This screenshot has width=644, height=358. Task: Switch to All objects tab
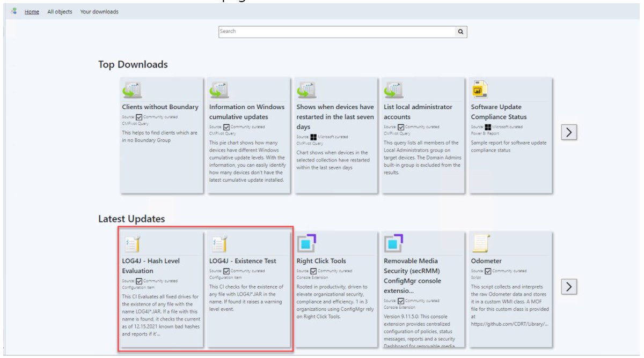pyautogui.click(x=60, y=12)
